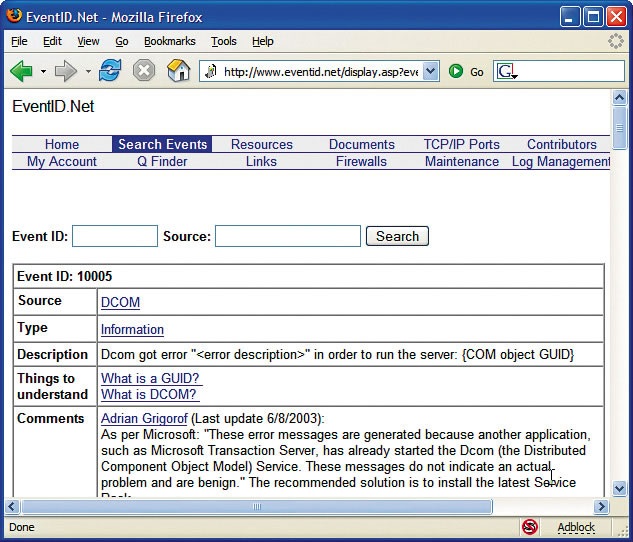
Task: Click the Search button
Action: click(397, 236)
